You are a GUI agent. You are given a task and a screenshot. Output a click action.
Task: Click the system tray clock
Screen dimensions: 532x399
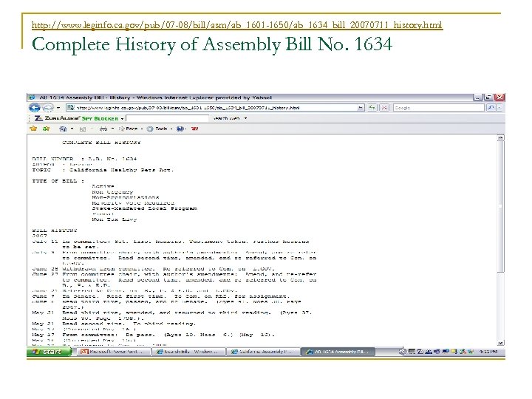[x=489, y=352]
